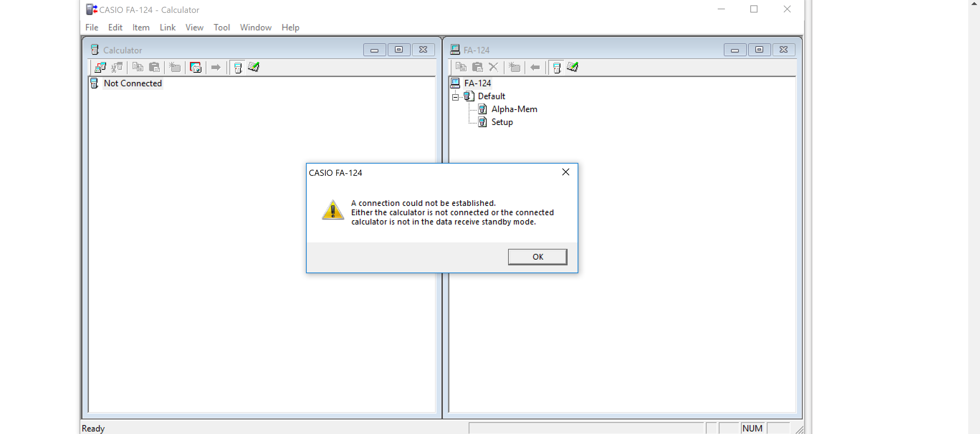The image size is (980, 434).
Task: Minimize the FA-124 sub-window
Action: coord(735,50)
